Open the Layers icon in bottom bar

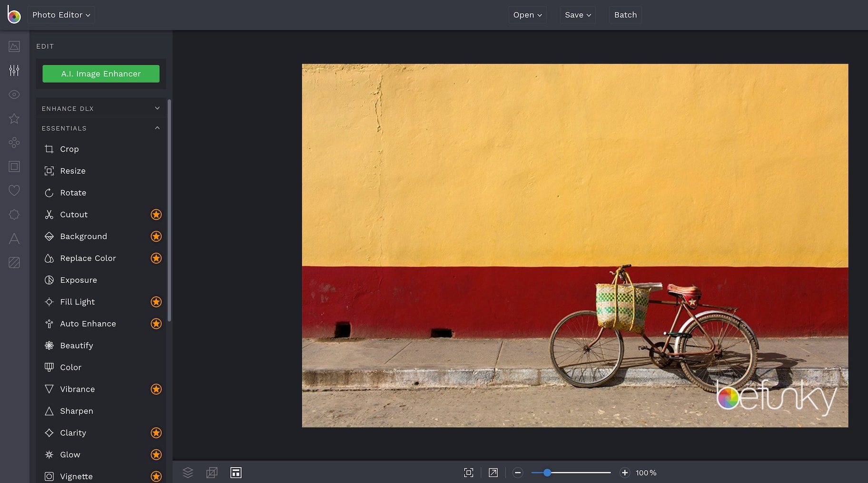188,473
